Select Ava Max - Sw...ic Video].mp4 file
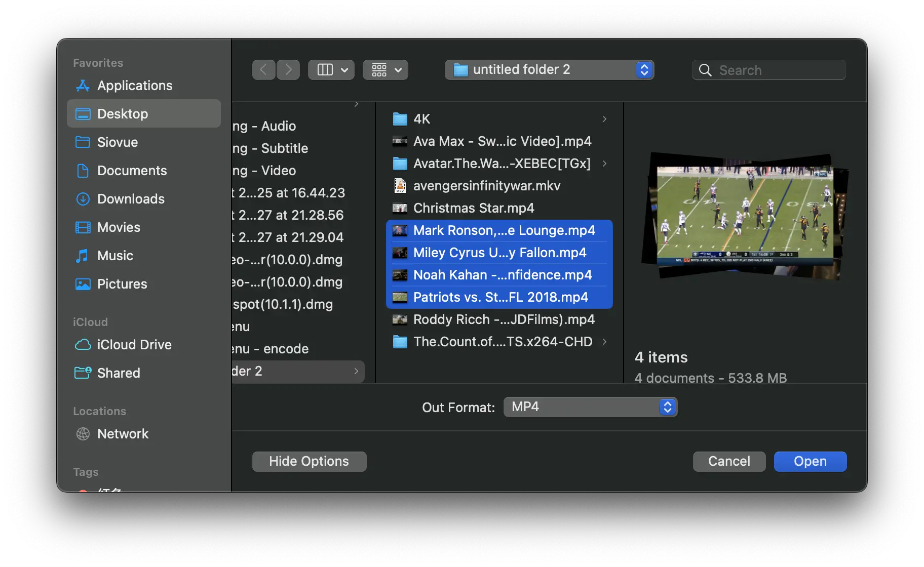Viewport: 924px width, 567px height. [499, 141]
